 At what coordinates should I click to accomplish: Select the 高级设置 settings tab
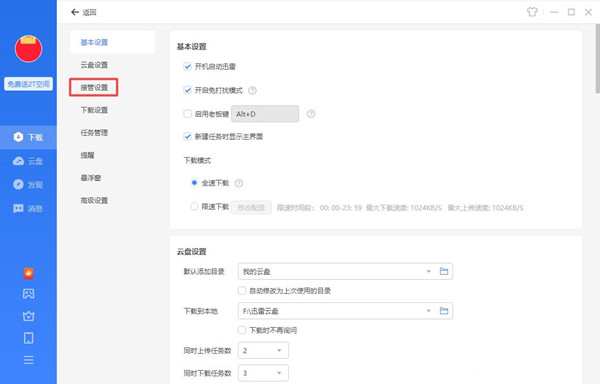pos(94,200)
